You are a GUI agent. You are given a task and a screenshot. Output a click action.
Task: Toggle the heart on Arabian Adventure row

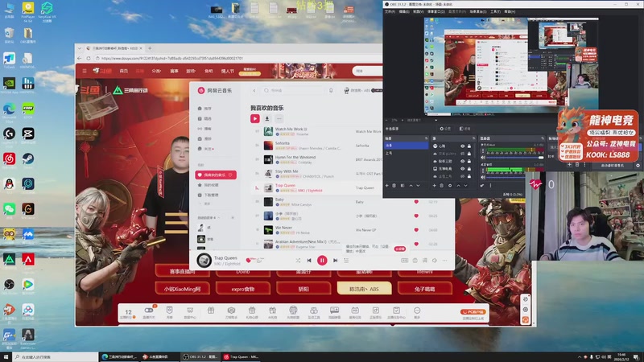(416, 244)
